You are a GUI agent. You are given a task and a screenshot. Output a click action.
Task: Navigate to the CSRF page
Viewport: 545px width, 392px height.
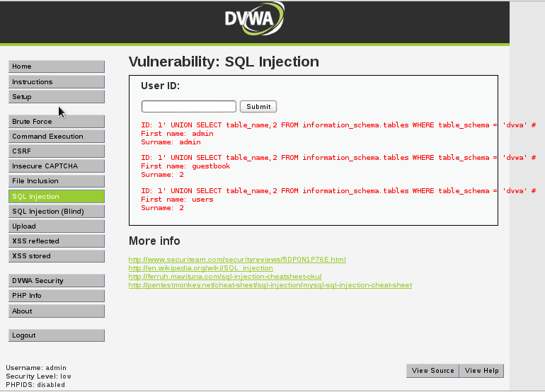(57, 151)
